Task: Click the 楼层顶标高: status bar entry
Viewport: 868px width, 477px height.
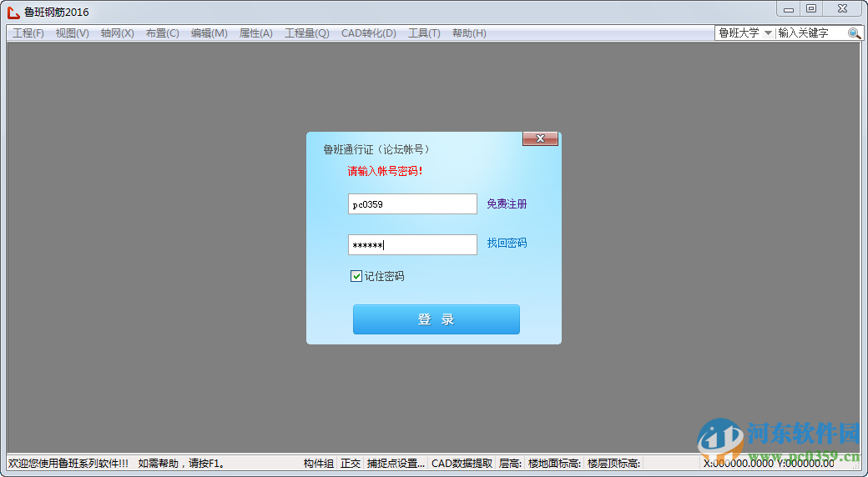Action: click(x=613, y=464)
